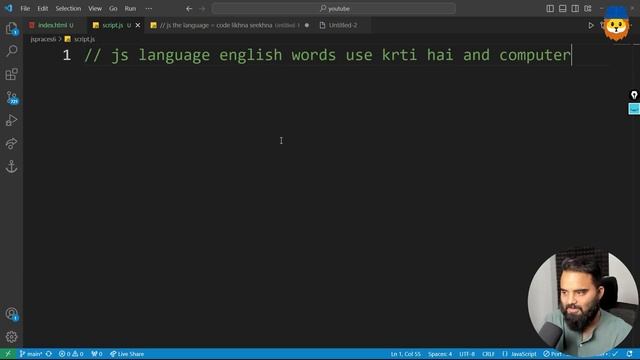
Task: Go forward using the right arrow
Action: coord(202,9)
